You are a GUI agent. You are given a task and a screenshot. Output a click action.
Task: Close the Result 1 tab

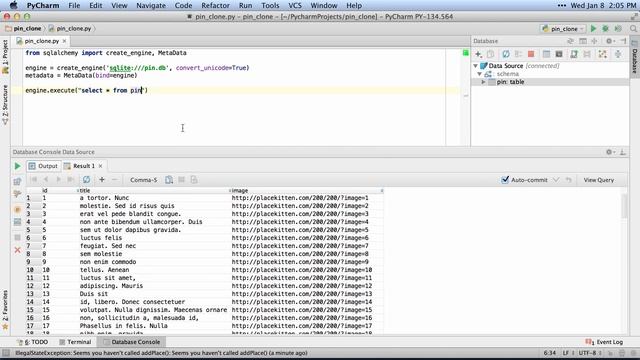pos(100,166)
